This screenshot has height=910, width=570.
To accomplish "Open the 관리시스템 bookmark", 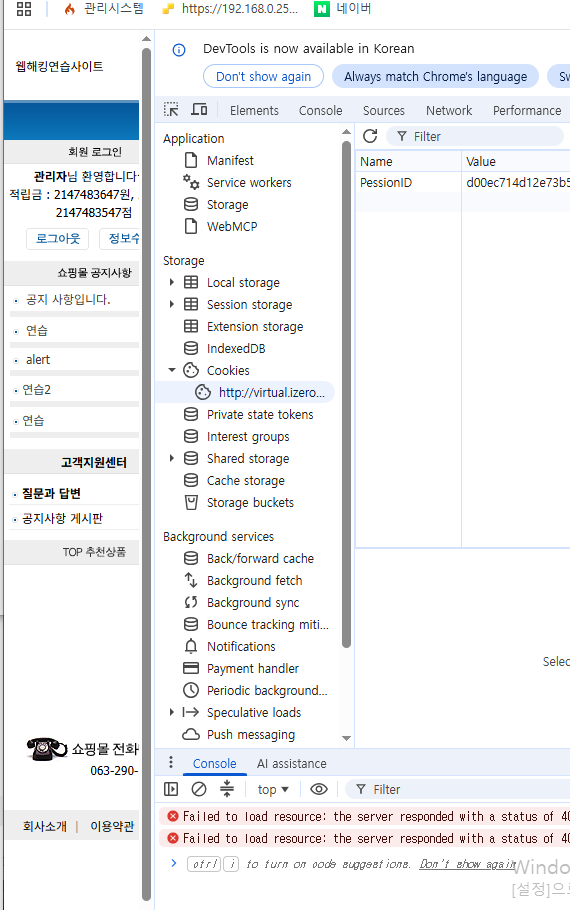I will coord(103,9).
